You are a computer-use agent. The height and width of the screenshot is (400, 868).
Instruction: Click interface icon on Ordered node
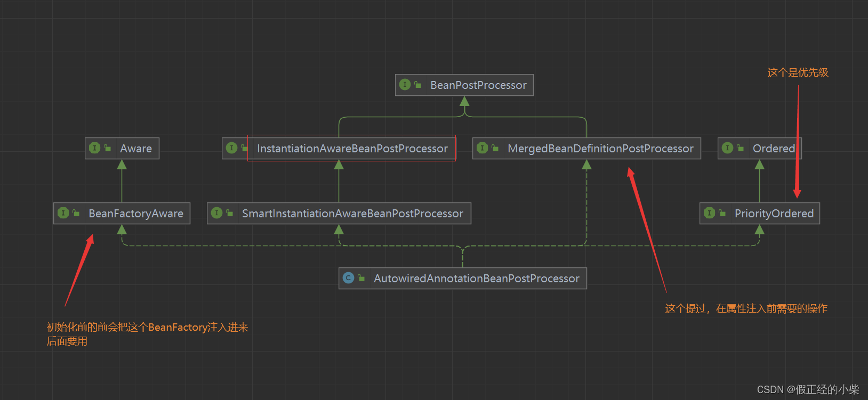tap(727, 148)
